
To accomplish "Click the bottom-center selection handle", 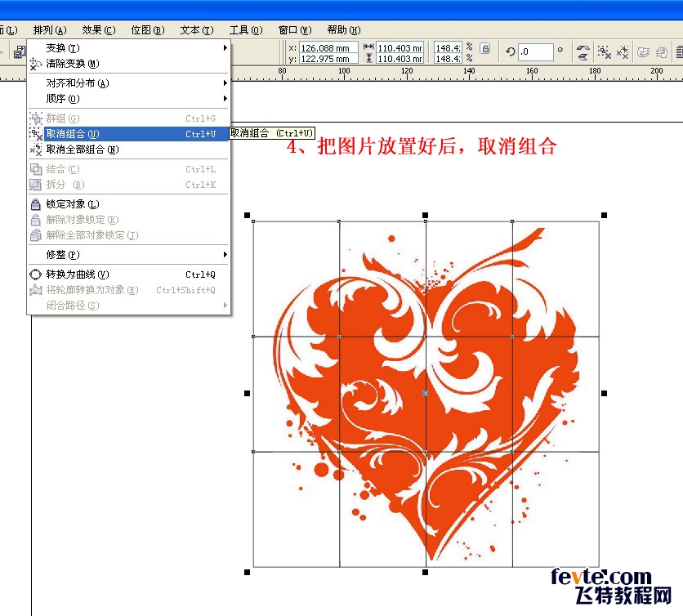I will 425,572.
